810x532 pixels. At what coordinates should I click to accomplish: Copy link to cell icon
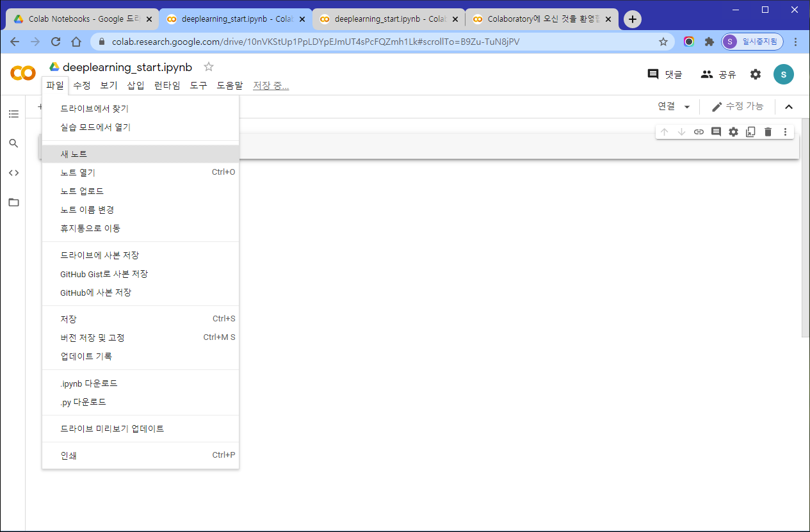click(x=699, y=132)
